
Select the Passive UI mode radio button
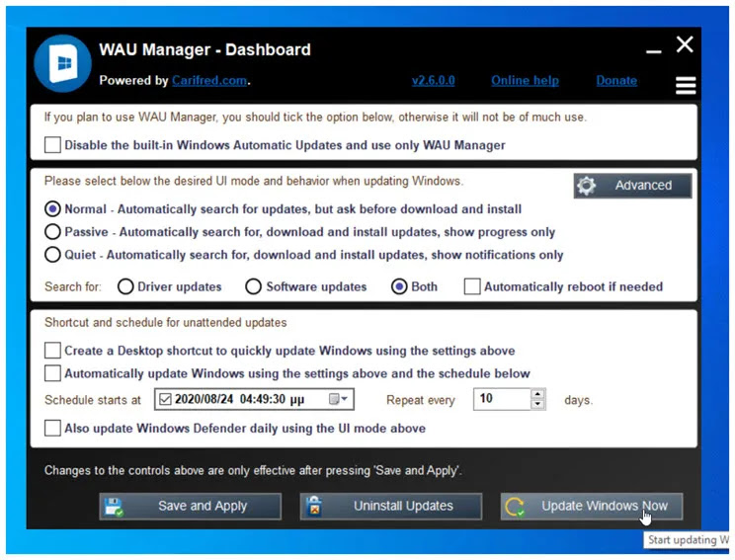(x=52, y=231)
